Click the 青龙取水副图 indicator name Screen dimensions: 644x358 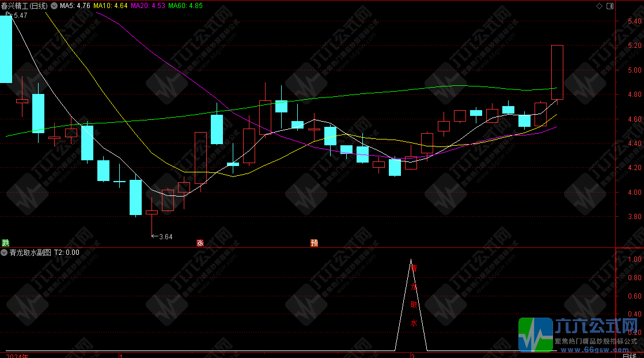click(x=30, y=253)
